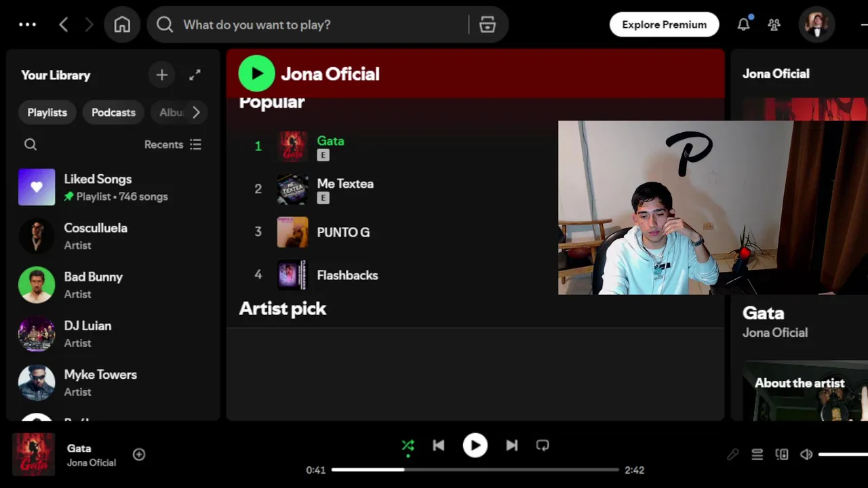
Task: Play Jona Oficial with the green button
Action: pos(256,73)
